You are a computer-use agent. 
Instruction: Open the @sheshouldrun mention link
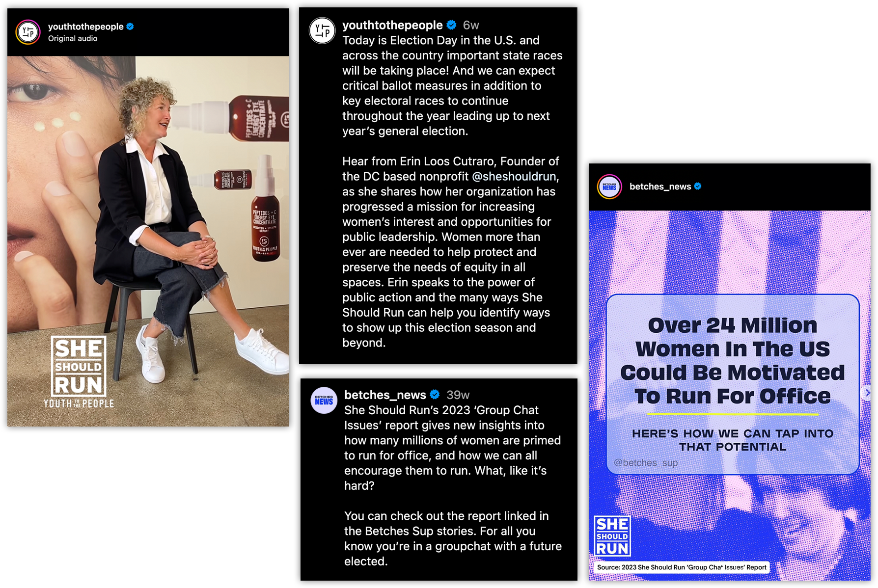point(514,176)
